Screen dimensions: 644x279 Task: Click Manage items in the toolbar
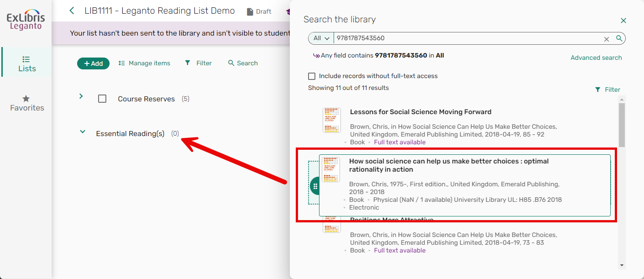point(144,63)
